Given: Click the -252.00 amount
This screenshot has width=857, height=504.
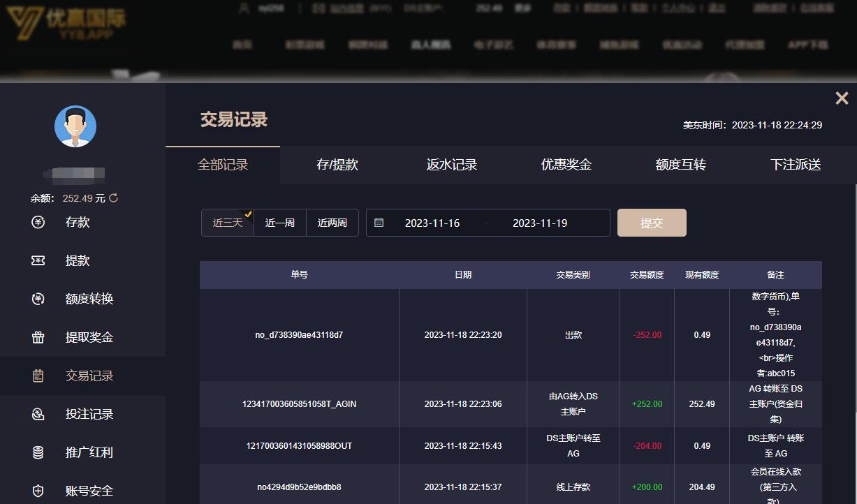Looking at the screenshot, I should (x=647, y=335).
